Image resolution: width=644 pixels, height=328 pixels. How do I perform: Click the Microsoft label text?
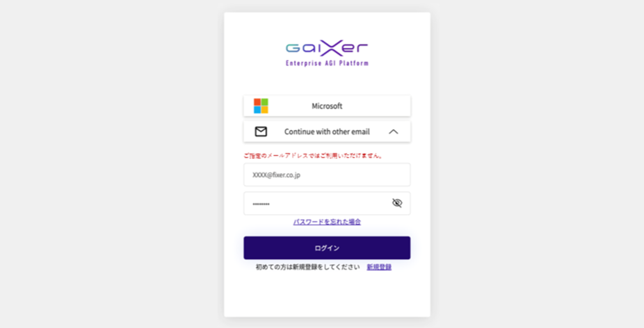click(x=327, y=106)
